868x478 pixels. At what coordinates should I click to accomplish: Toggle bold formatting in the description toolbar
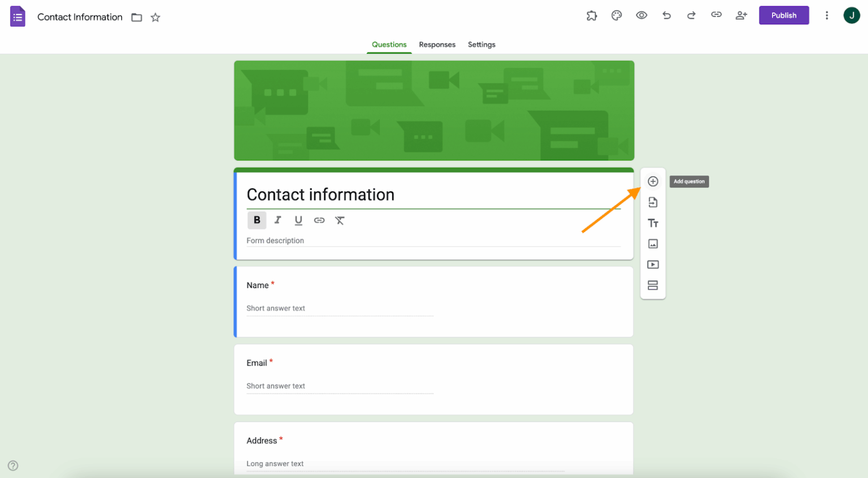pyautogui.click(x=257, y=220)
